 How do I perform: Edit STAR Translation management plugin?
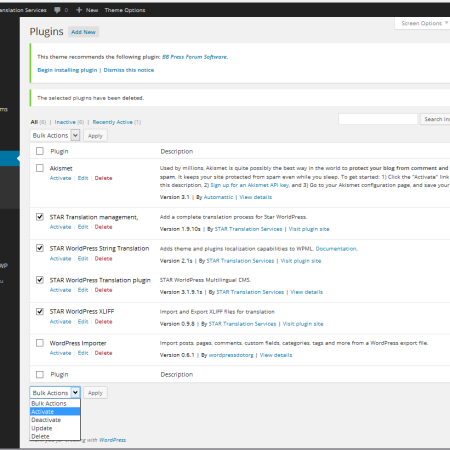[x=83, y=227]
